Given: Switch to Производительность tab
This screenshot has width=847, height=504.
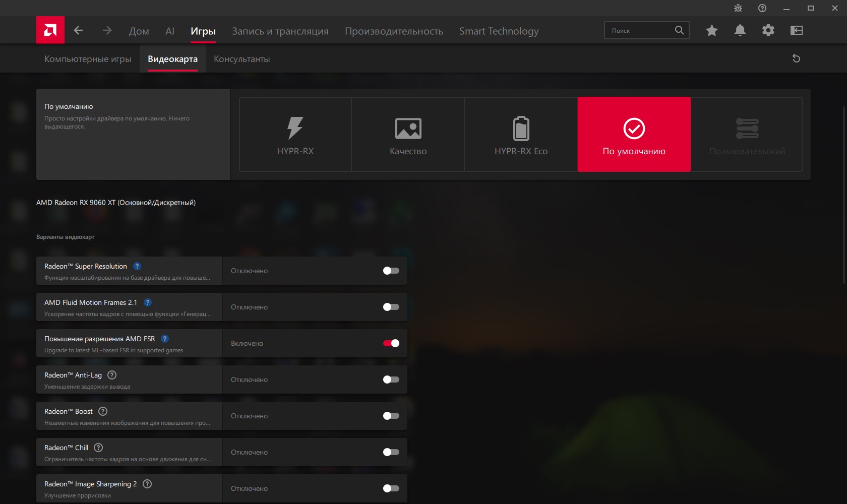Looking at the screenshot, I should coord(394,31).
